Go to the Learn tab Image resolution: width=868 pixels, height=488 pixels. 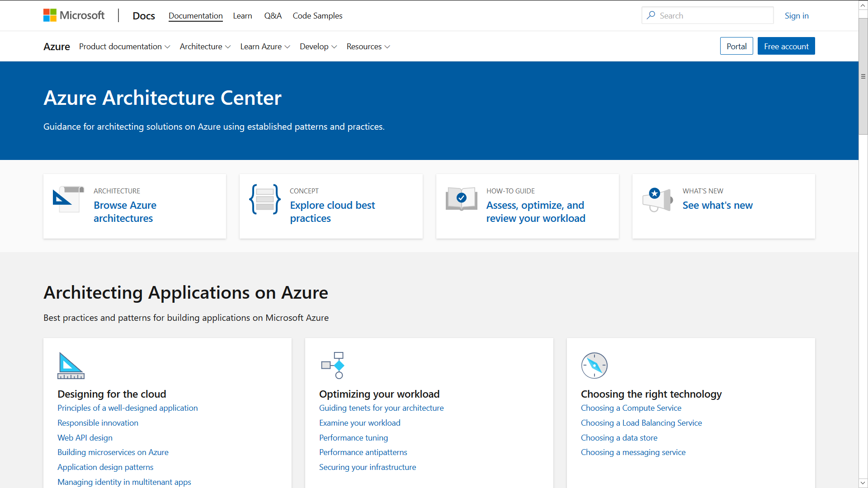pos(242,16)
